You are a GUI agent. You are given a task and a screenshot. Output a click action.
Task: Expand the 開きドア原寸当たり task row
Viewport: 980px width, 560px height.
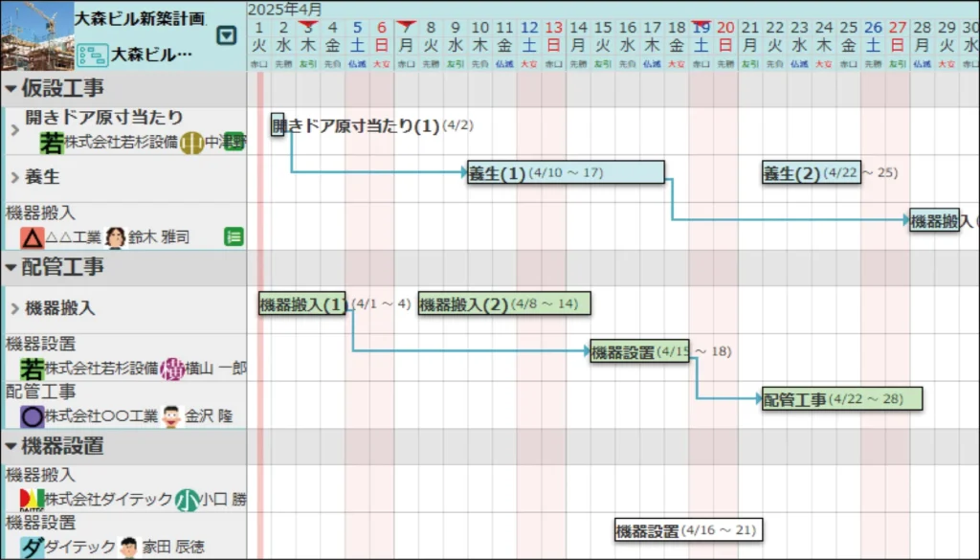point(14,128)
